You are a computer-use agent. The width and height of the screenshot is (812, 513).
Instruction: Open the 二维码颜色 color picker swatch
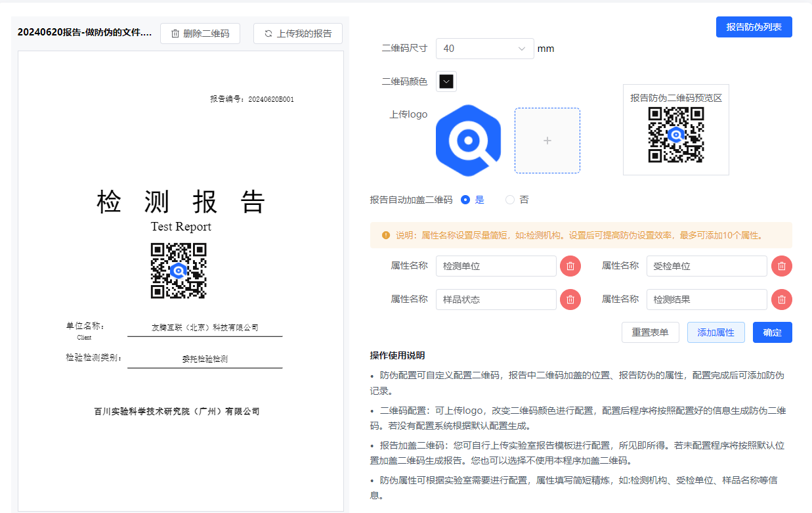(x=446, y=81)
